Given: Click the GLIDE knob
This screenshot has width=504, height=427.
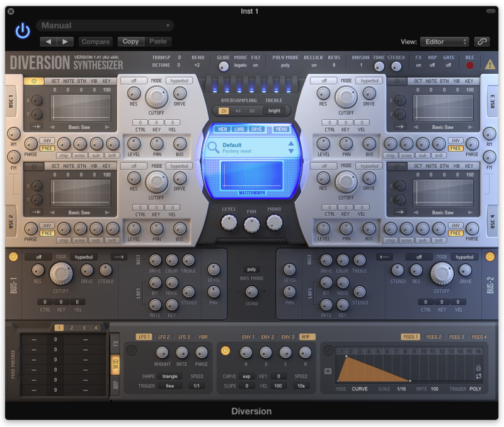Looking at the screenshot, I should (x=224, y=66).
